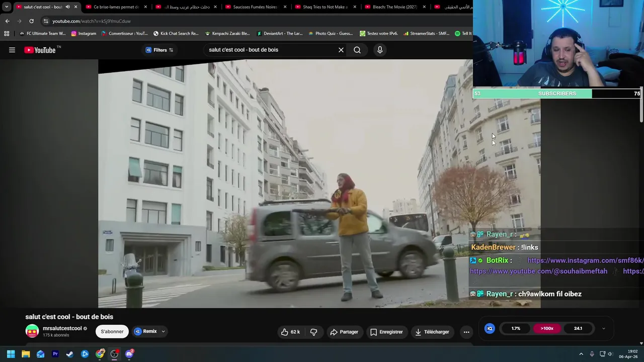Open 'Convertisseur : YouT...' bookmark
Viewport: 644px width, 362px height.
click(125, 34)
